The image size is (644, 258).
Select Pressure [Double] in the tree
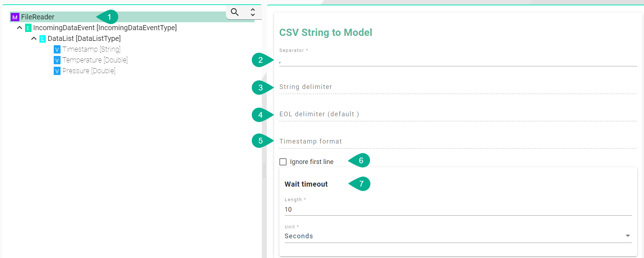(x=89, y=71)
